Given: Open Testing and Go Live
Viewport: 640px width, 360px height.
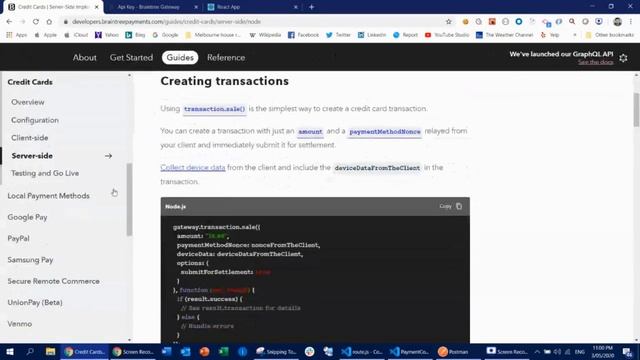Looking at the screenshot, I should coord(45,173).
